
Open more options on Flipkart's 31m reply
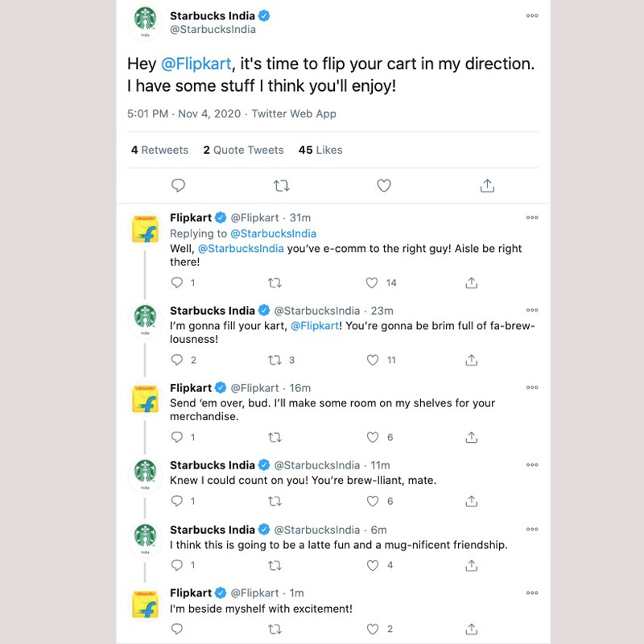532,217
